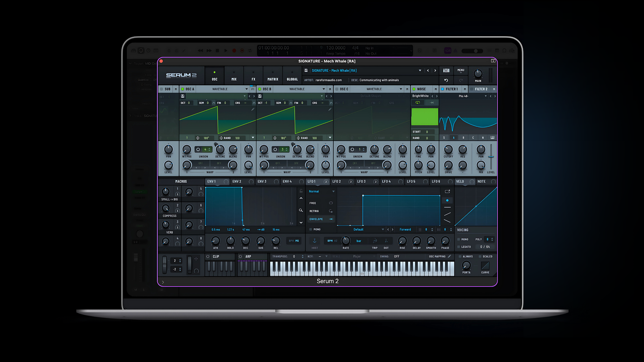The width and height of the screenshot is (644, 362).
Task: Toggle FILTER 1 enable box
Action: pyautogui.click(x=442, y=89)
